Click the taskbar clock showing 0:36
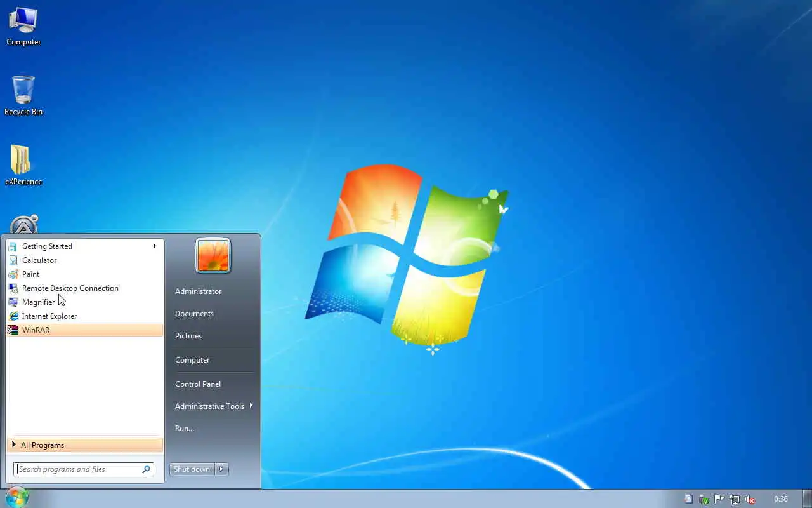 [x=781, y=499]
